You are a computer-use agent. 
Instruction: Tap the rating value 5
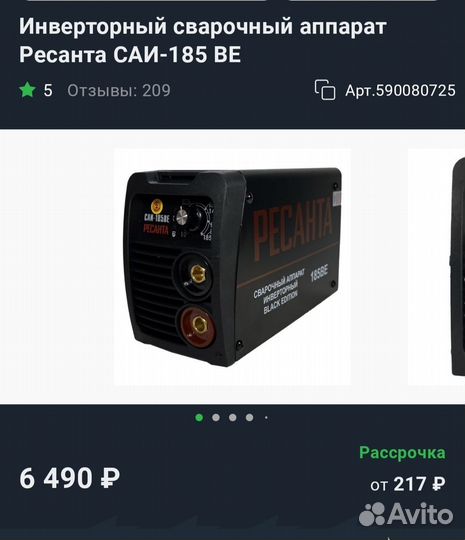48,90
